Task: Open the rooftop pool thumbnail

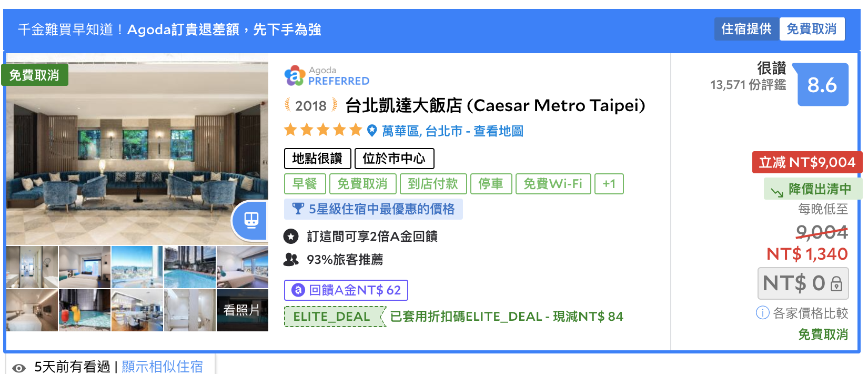Action: [190, 267]
